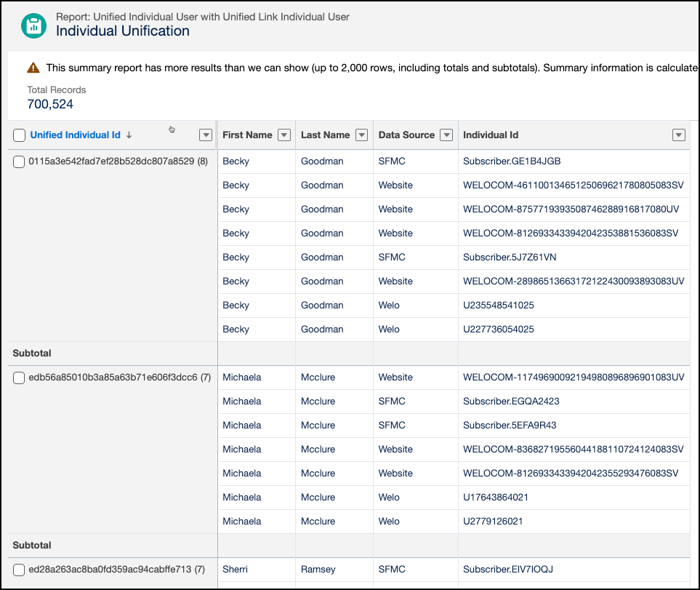Open the Unified Individual Id column dropdown
The image size is (700, 590).
point(206,135)
